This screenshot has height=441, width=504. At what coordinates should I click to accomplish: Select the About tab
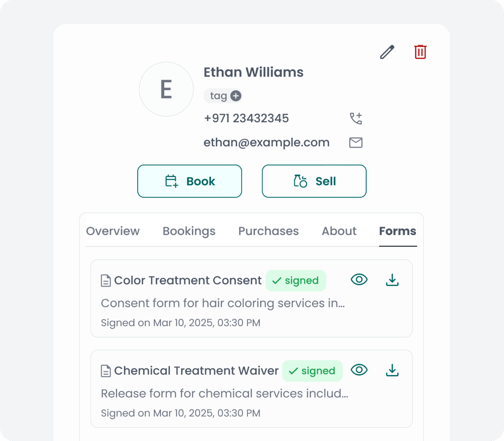point(339,231)
